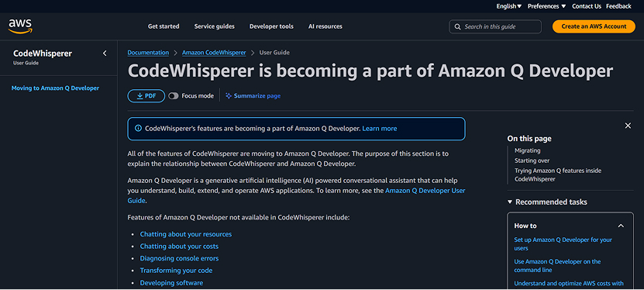
Task: Open Transforming your code link
Action: coord(176,271)
